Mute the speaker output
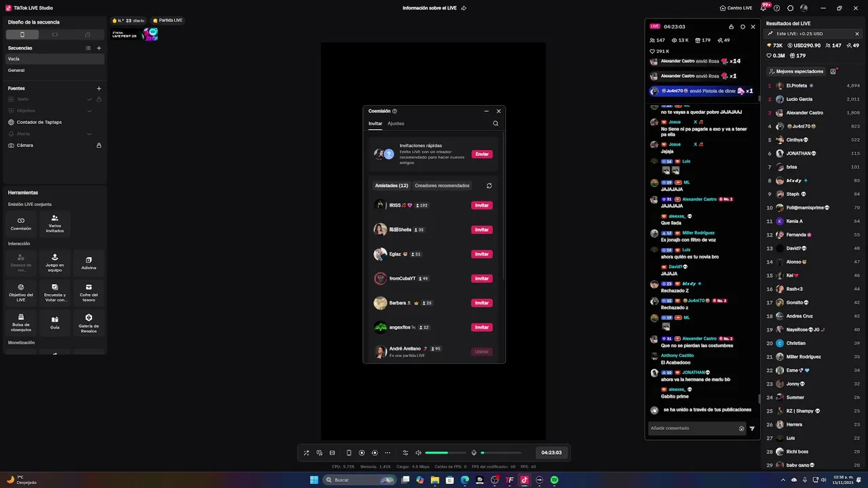Image resolution: width=868 pixels, height=488 pixels. (418, 453)
